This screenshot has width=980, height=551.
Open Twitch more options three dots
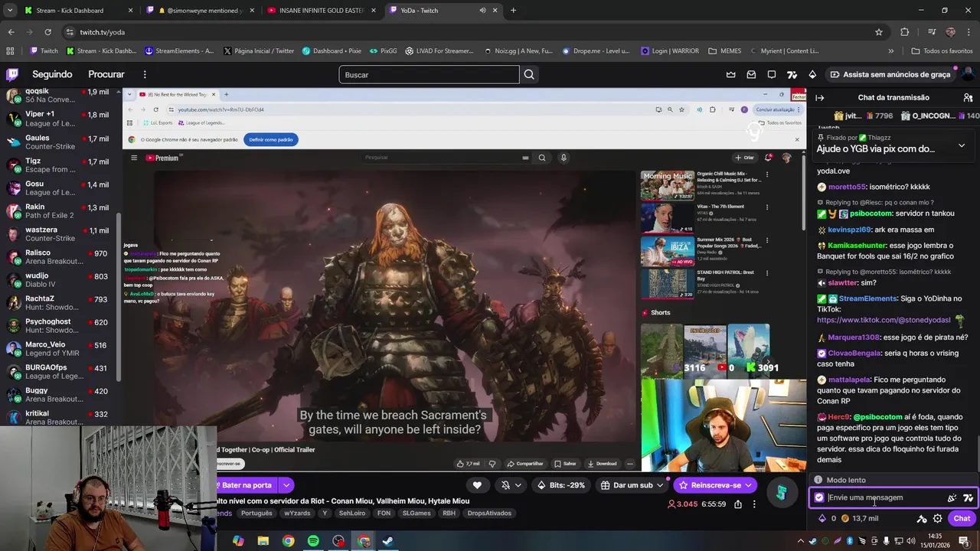[x=145, y=74]
